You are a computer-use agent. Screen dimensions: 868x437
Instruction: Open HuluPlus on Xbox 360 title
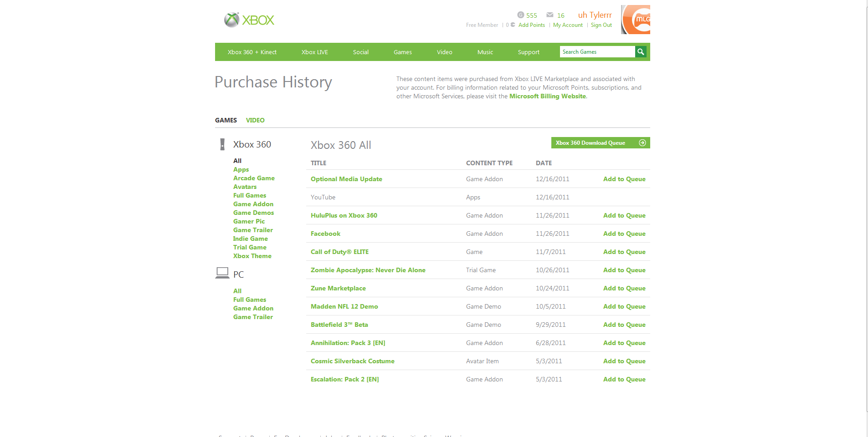coord(344,215)
